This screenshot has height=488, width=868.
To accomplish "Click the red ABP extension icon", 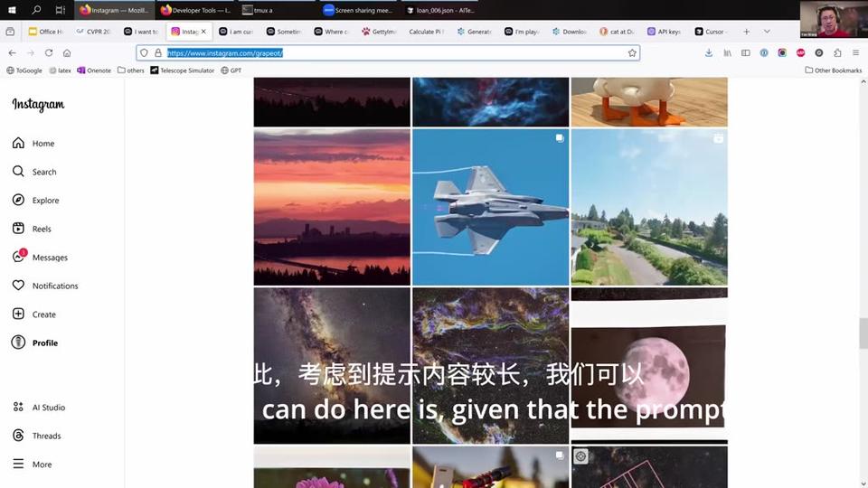I will (x=800, y=53).
